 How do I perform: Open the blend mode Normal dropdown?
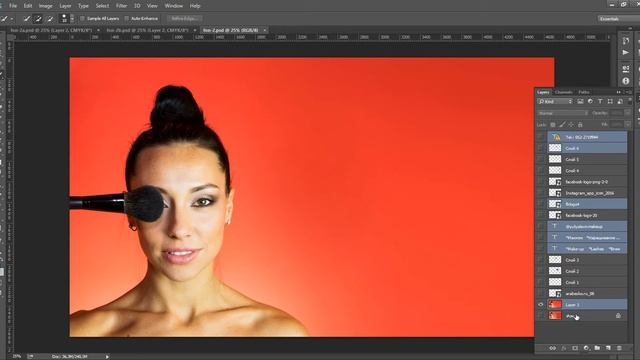point(563,113)
